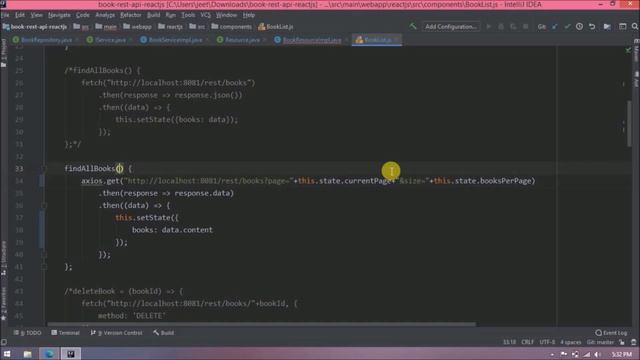Open the Navigate menu
The image size is (640, 360).
tap(59, 15)
